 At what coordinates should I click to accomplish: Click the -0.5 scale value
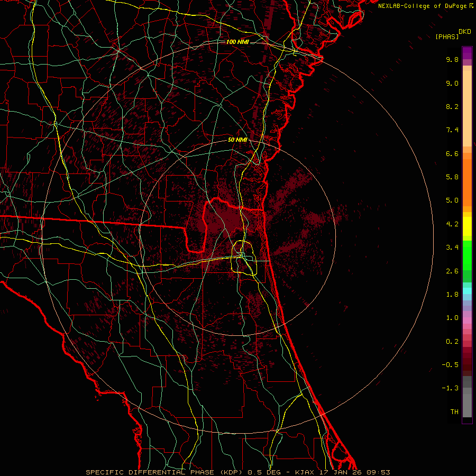(450, 365)
